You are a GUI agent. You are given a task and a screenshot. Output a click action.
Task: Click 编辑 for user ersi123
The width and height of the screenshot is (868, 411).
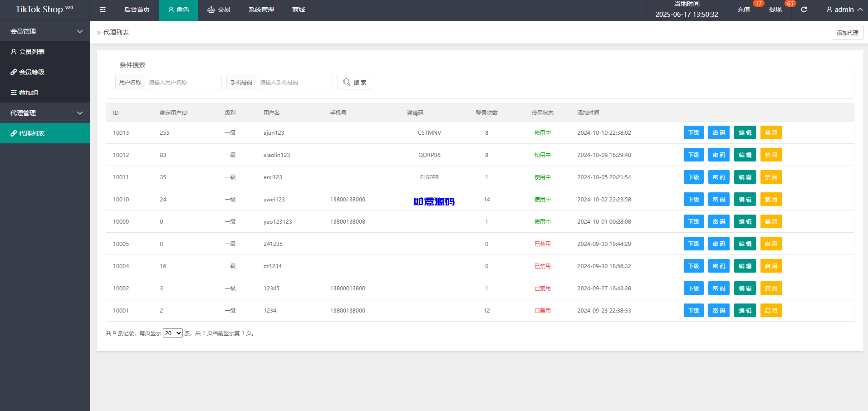pyautogui.click(x=745, y=177)
